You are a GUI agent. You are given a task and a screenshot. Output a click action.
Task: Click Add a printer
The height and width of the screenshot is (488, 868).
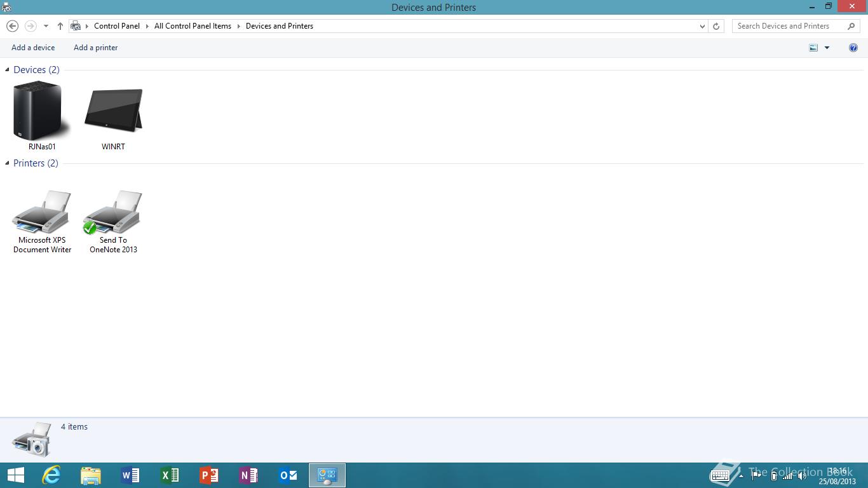point(95,48)
